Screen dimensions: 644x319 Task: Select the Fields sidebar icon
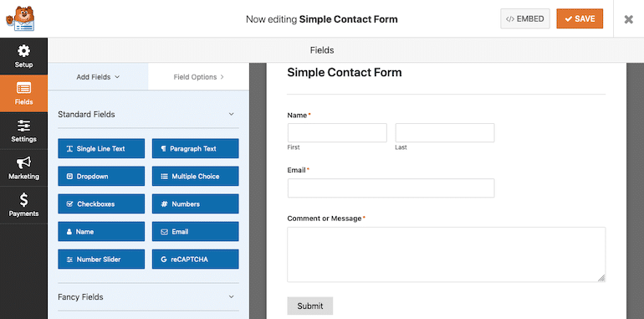tap(23, 93)
